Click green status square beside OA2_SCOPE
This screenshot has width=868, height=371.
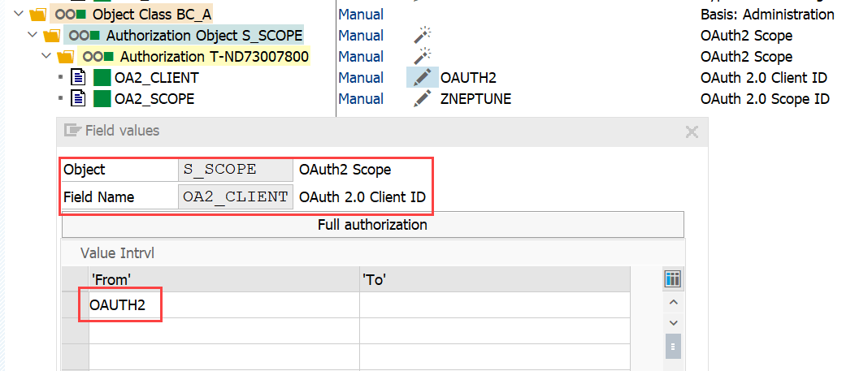[102, 98]
